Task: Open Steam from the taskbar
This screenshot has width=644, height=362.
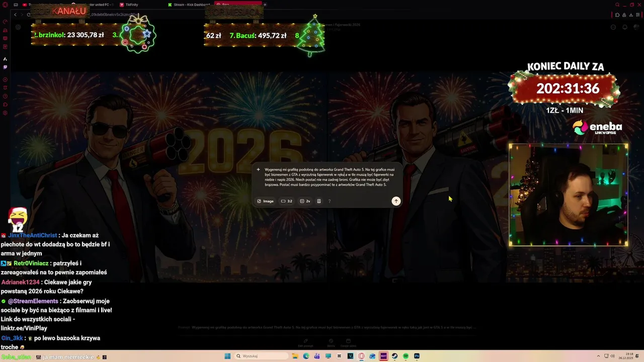Action: point(394,356)
